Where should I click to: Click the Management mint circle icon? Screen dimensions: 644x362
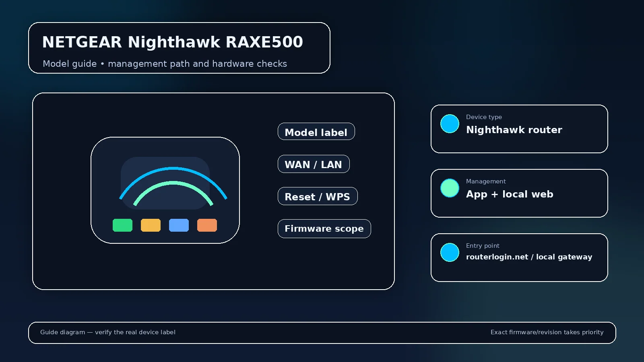[x=450, y=188]
